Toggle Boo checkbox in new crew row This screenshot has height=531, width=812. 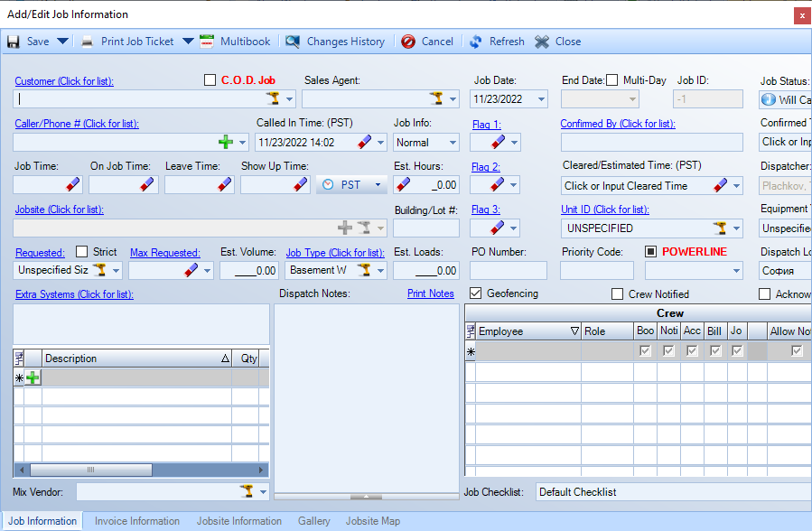[x=645, y=351]
